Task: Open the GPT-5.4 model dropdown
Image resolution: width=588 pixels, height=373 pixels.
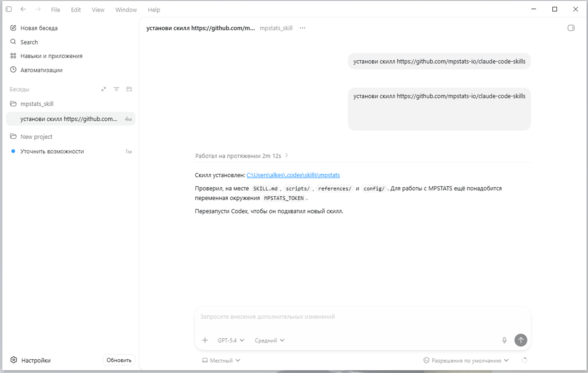Action: (231, 340)
